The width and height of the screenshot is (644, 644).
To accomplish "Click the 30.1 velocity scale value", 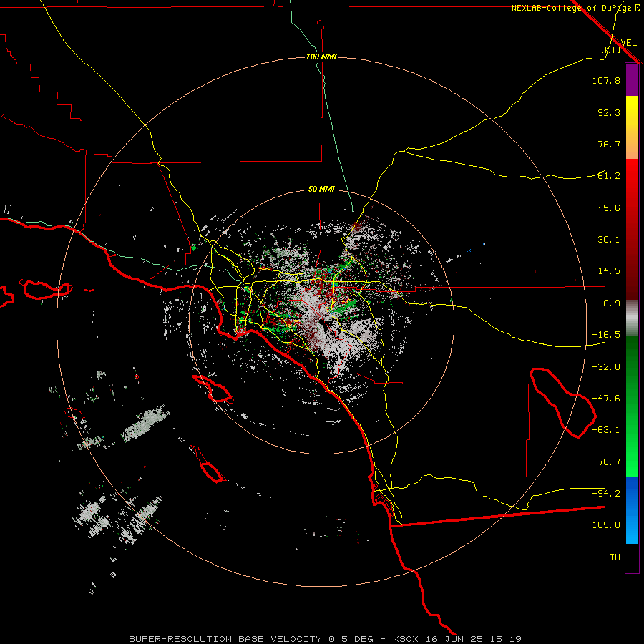I will click(609, 240).
